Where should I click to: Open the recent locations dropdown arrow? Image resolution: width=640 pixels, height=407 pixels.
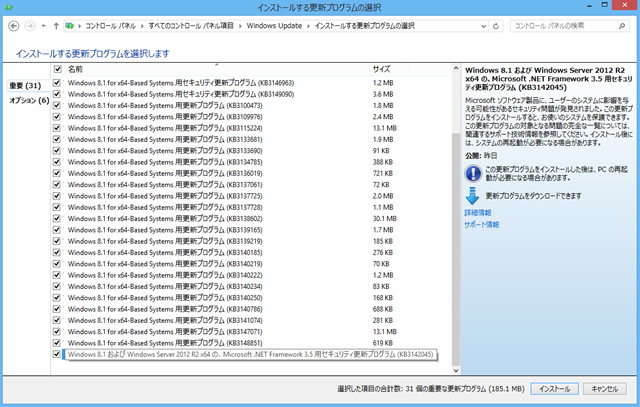(43, 26)
